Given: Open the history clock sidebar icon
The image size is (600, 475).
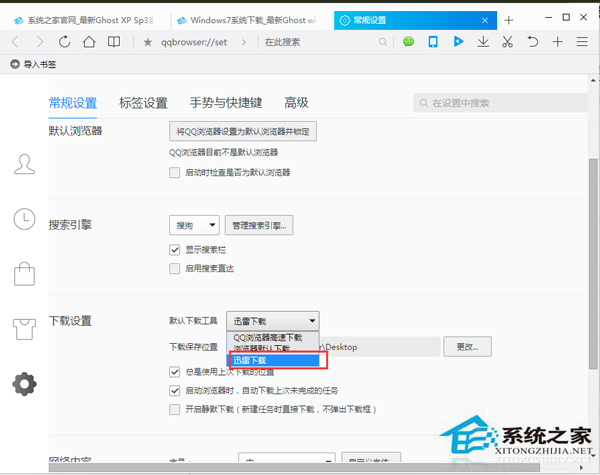Looking at the screenshot, I should (24, 219).
